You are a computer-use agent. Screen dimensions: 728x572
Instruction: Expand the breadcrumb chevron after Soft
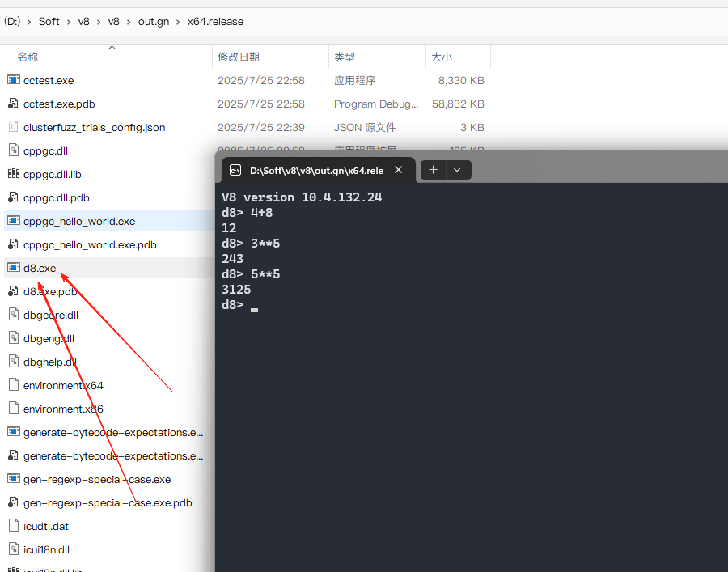pos(69,22)
